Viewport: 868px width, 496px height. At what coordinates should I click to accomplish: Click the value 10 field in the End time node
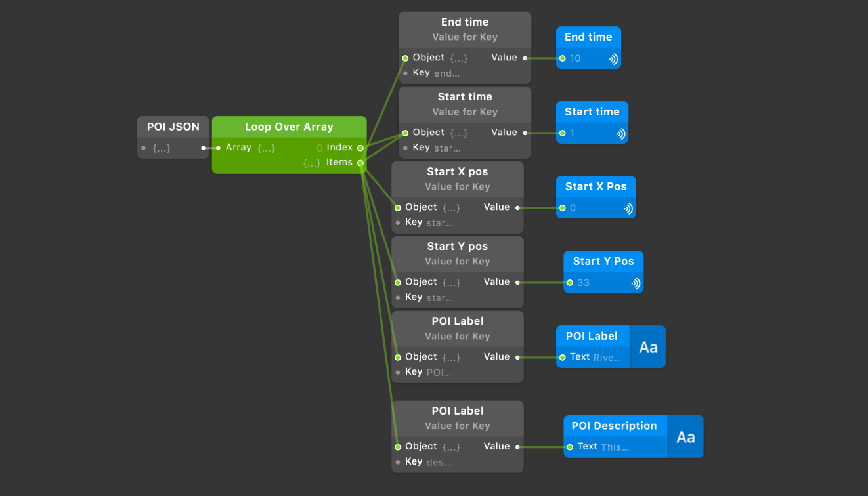coord(576,58)
